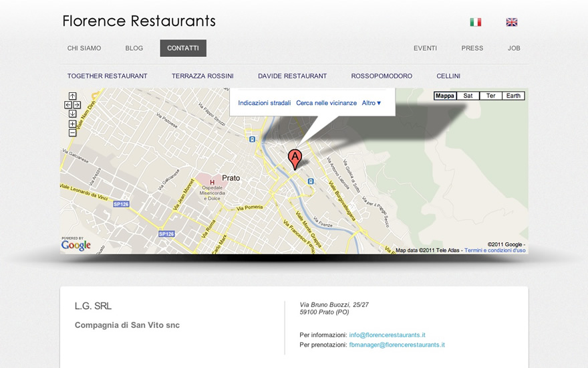Zoom out the map with minus

point(72,132)
